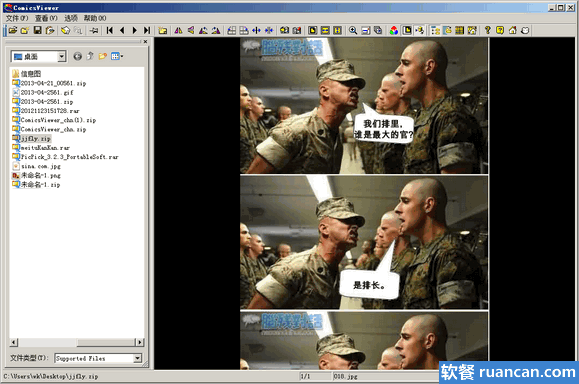Click the blue horizontal arrows icon
The width and height of the screenshot is (579, 384).
pos(256,30)
